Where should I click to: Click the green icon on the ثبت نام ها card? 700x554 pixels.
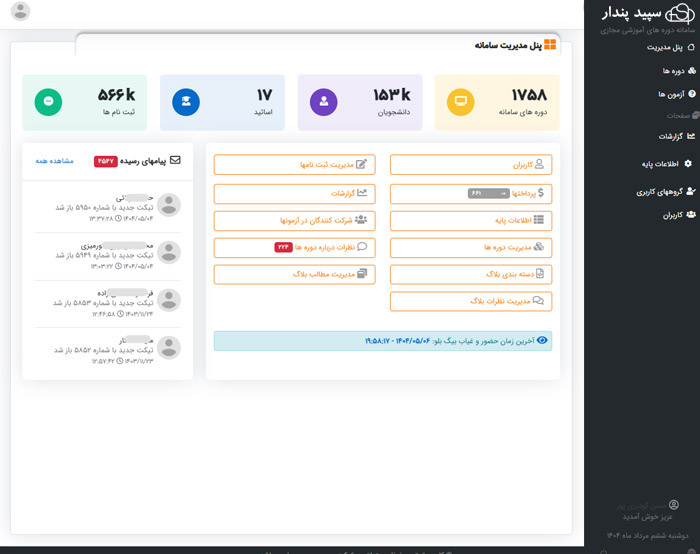click(48, 102)
